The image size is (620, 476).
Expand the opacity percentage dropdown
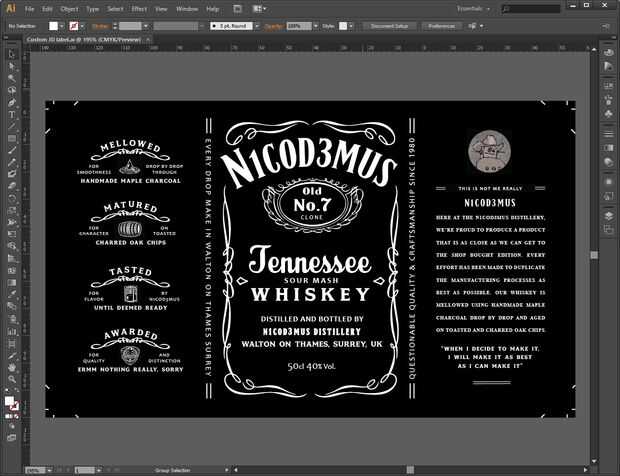[x=316, y=26]
